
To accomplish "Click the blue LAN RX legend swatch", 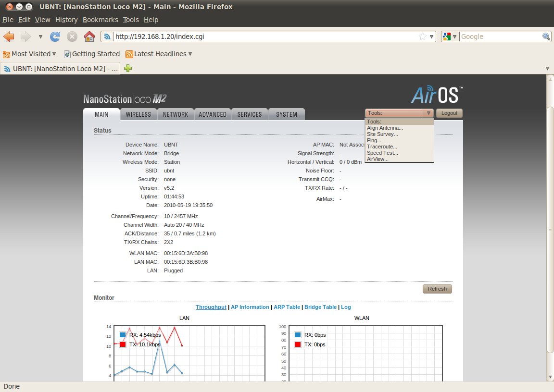I will click(123, 335).
